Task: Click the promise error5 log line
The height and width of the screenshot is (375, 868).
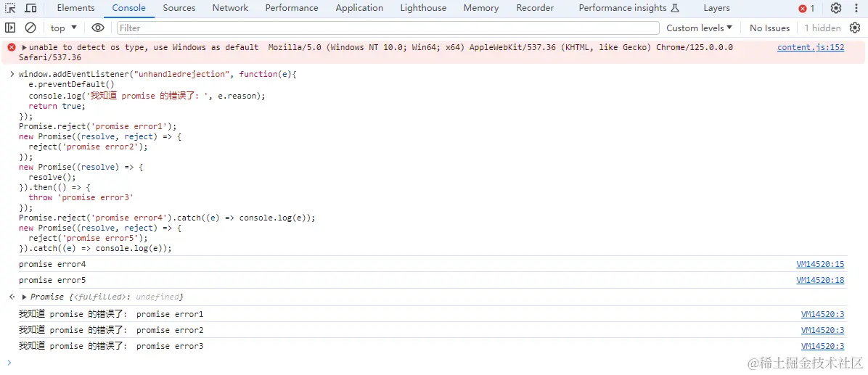Action: 52,281
